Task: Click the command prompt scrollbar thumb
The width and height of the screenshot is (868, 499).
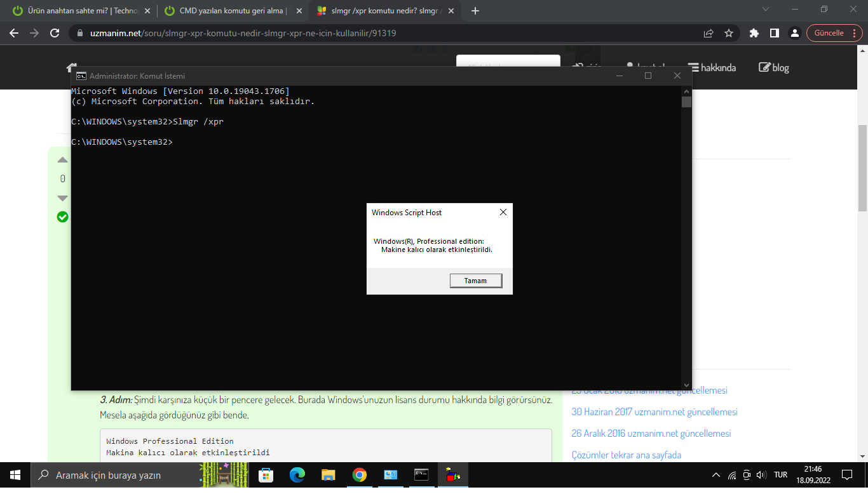Action: click(686, 102)
